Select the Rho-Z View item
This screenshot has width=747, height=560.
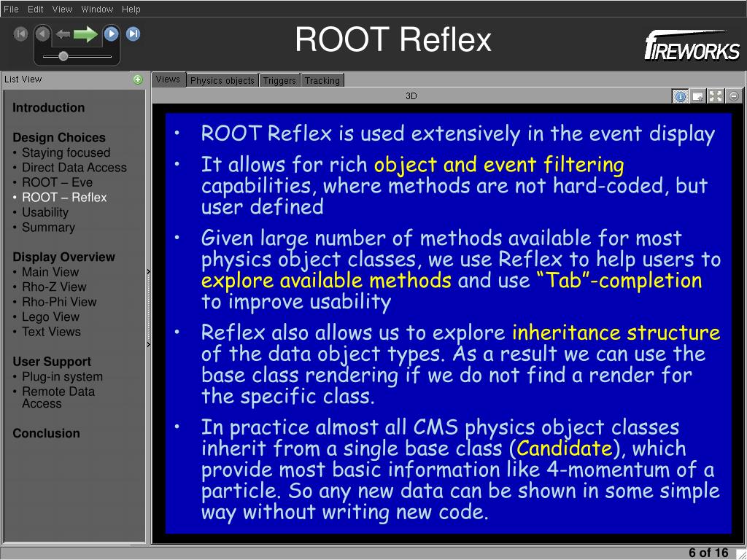[54, 287]
